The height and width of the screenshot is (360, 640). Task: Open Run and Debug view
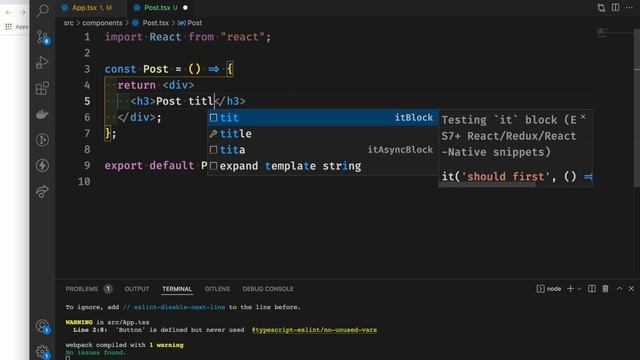(42, 62)
